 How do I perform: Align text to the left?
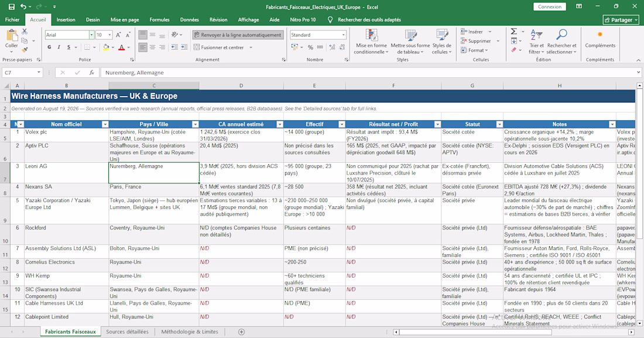[142, 47]
